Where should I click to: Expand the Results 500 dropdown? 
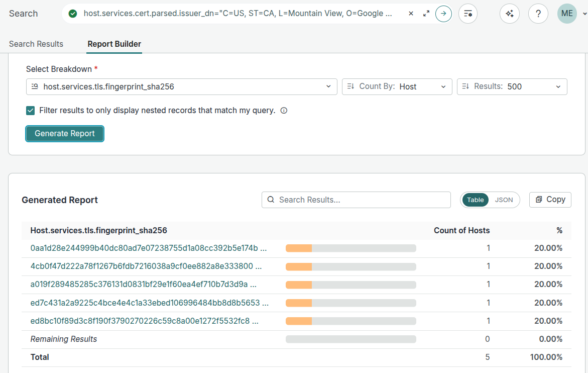512,86
